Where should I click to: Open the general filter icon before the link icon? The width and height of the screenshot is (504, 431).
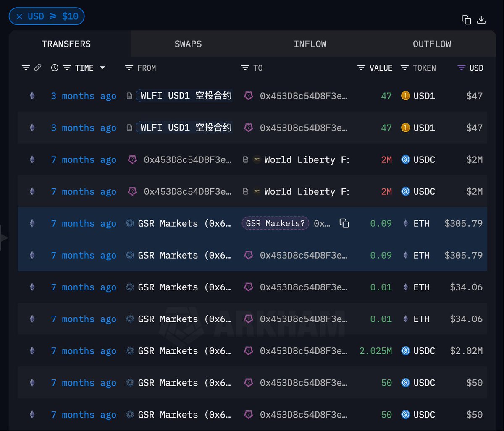click(x=26, y=68)
